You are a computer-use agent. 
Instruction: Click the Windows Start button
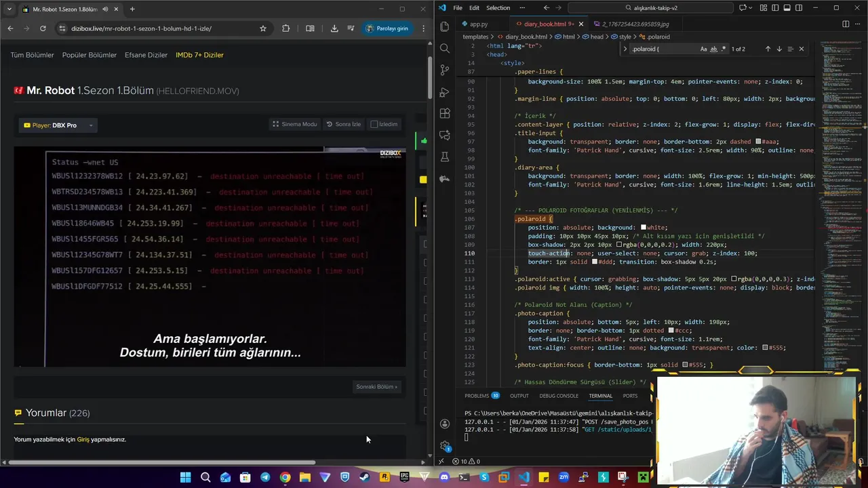tap(185, 477)
